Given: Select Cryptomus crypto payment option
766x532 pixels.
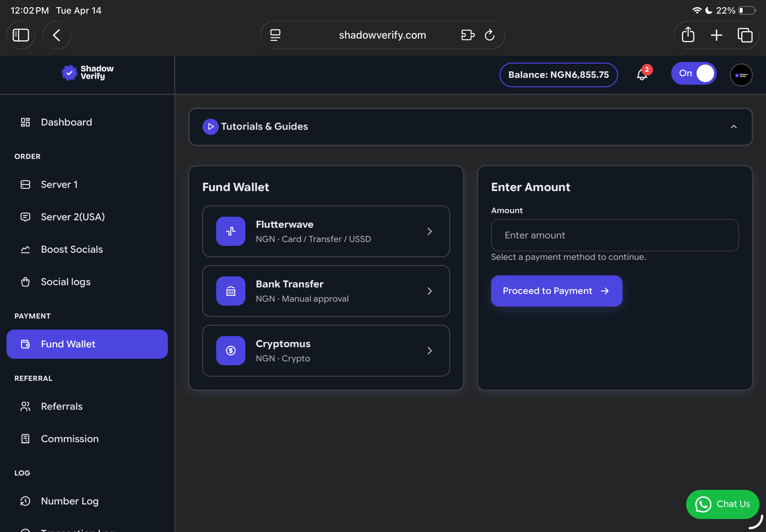Looking at the screenshot, I should click(x=326, y=351).
